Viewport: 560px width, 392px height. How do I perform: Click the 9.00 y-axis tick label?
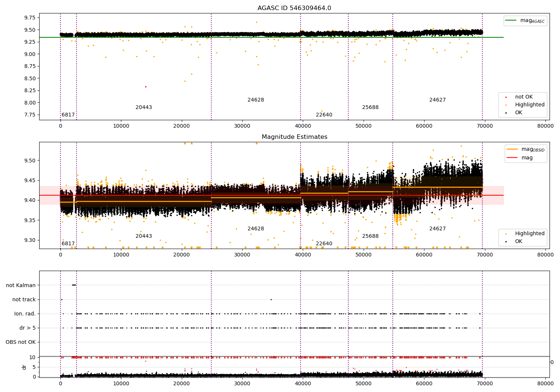tap(29, 54)
